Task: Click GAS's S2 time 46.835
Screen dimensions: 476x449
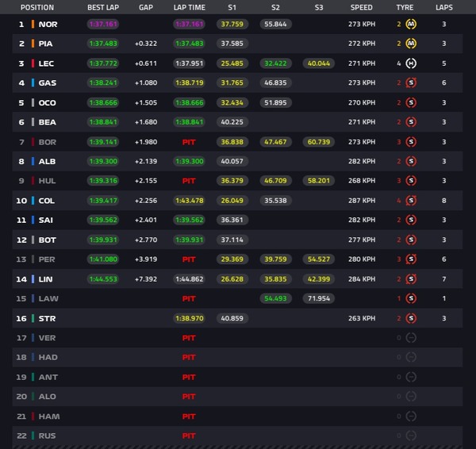Action: point(275,83)
